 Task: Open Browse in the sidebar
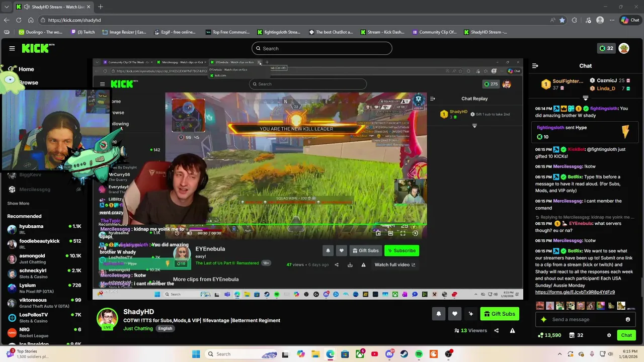click(28, 82)
